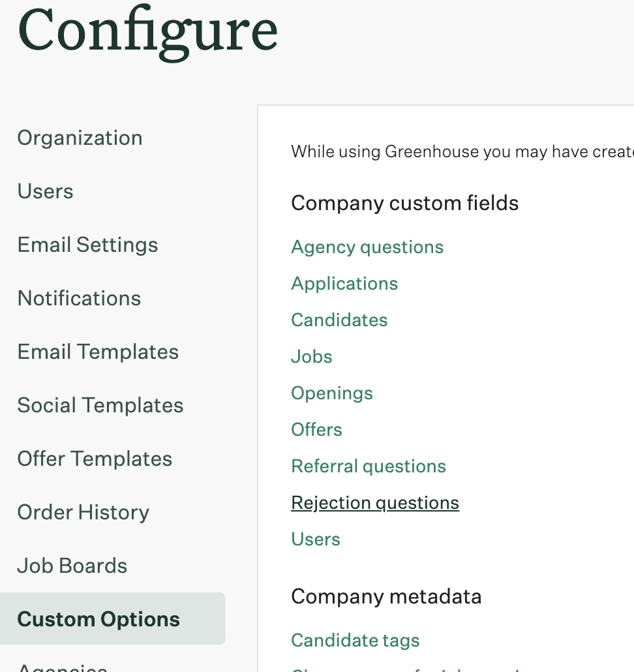Click underlined Rejection questions link
Image resolution: width=634 pixels, height=672 pixels.
tap(375, 503)
